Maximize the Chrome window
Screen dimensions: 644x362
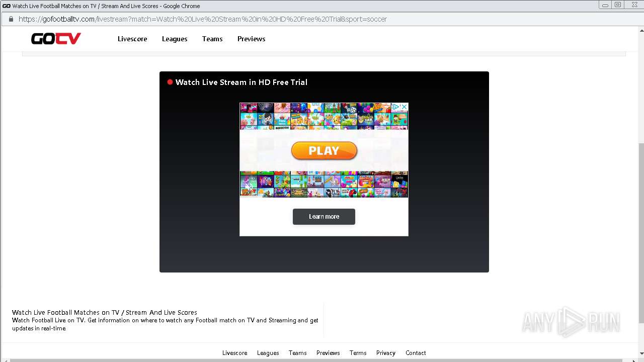618,5
